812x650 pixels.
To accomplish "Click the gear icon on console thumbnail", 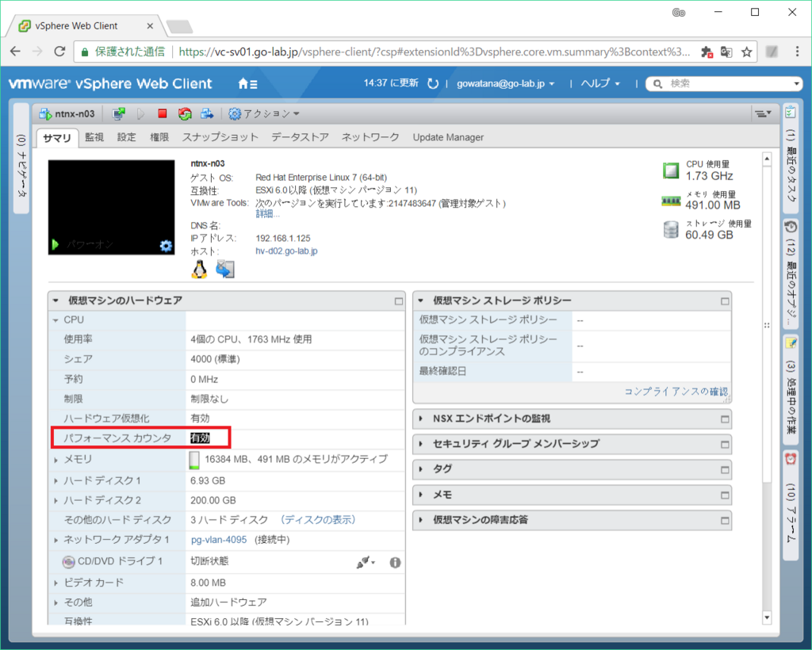I will tap(166, 245).
